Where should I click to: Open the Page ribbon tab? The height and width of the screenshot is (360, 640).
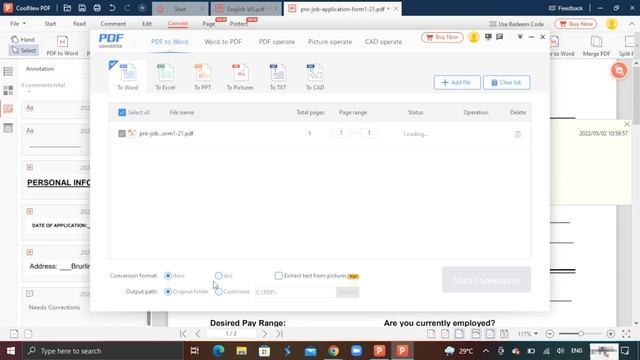point(209,24)
